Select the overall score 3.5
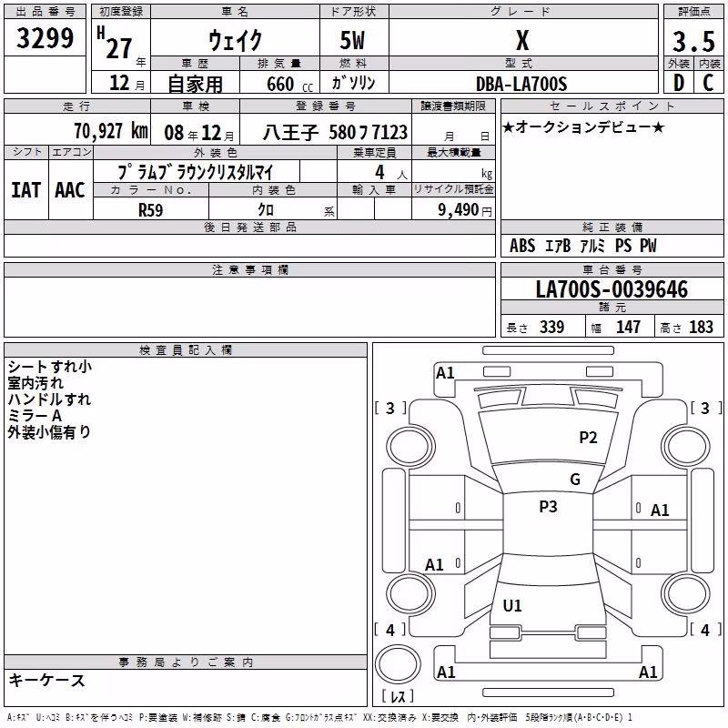This screenshot has width=728, height=728. pos(693,42)
